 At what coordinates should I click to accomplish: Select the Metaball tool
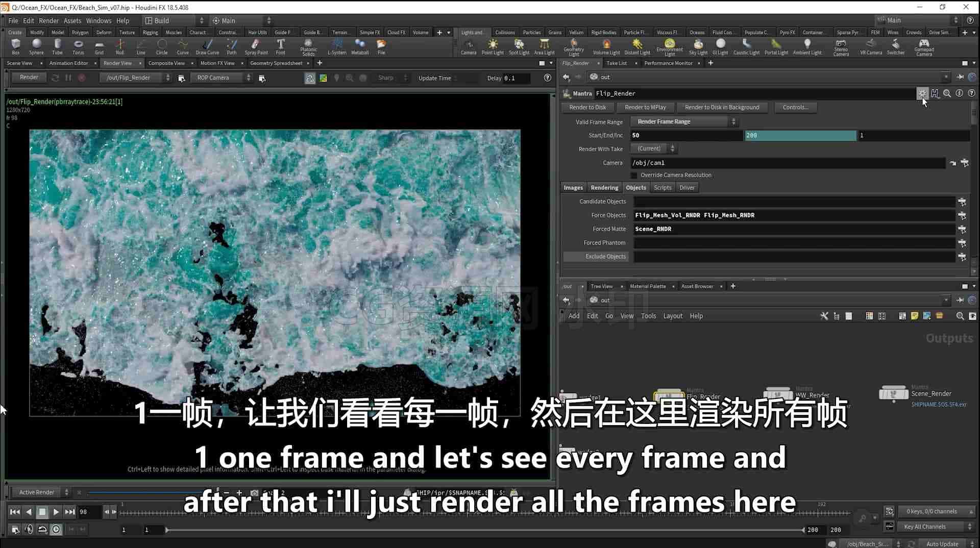pyautogui.click(x=360, y=46)
